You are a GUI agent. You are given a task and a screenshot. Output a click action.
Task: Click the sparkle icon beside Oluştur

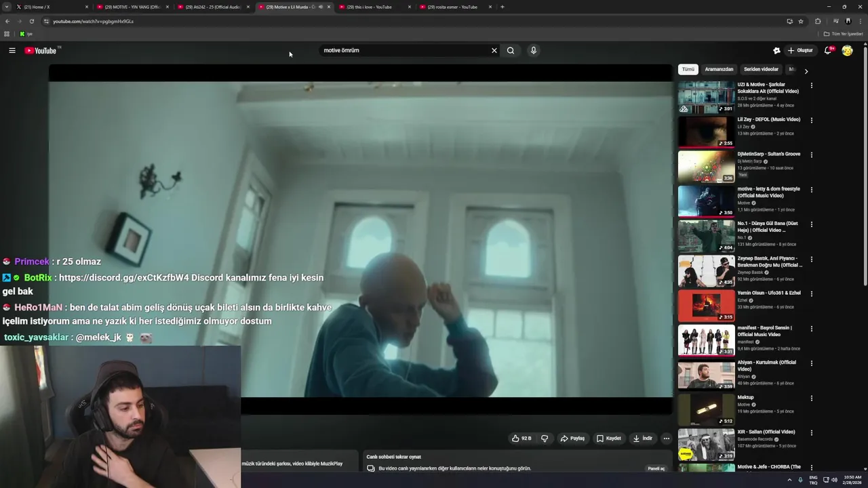pos(776,50)
